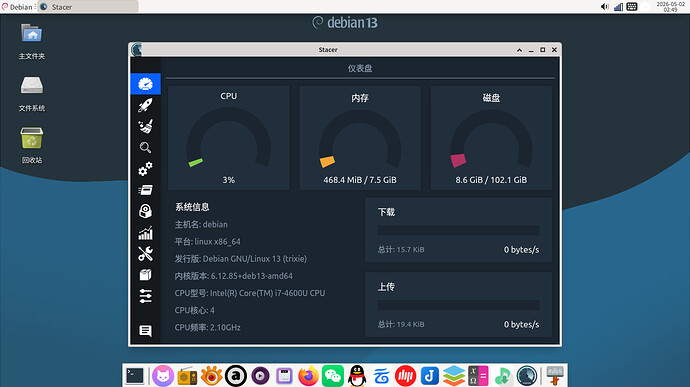Open the Search magnifier sidebar icon

click(x=146, y=147)
